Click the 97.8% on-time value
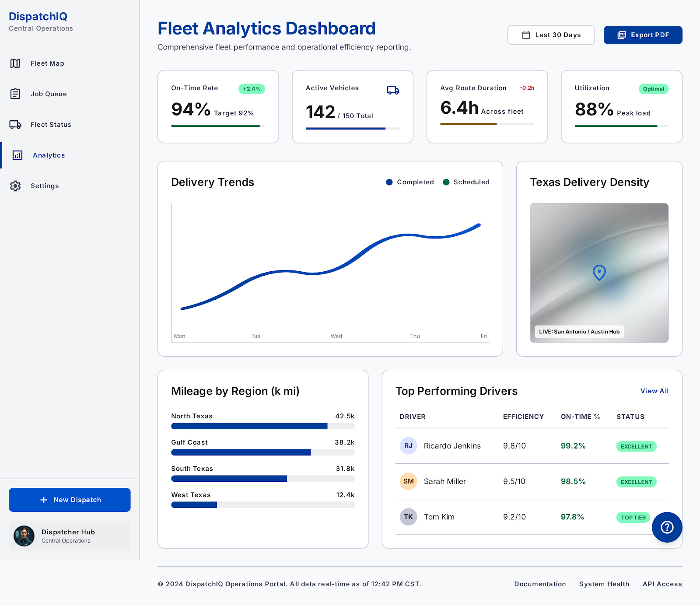 (x=572, y=517)
